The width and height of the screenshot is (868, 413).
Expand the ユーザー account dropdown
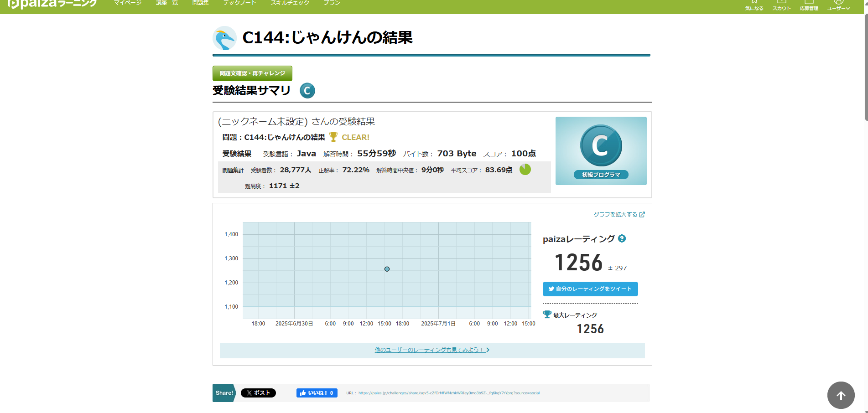point(838,5)
